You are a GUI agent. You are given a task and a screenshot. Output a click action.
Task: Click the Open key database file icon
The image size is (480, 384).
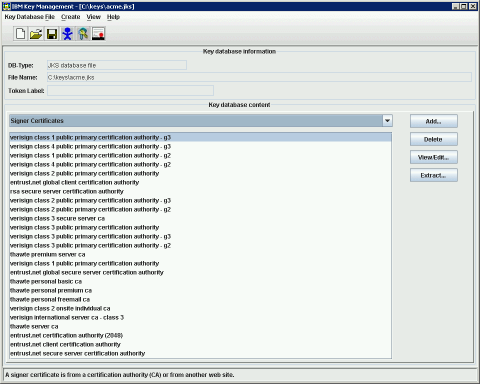point(36,34)
